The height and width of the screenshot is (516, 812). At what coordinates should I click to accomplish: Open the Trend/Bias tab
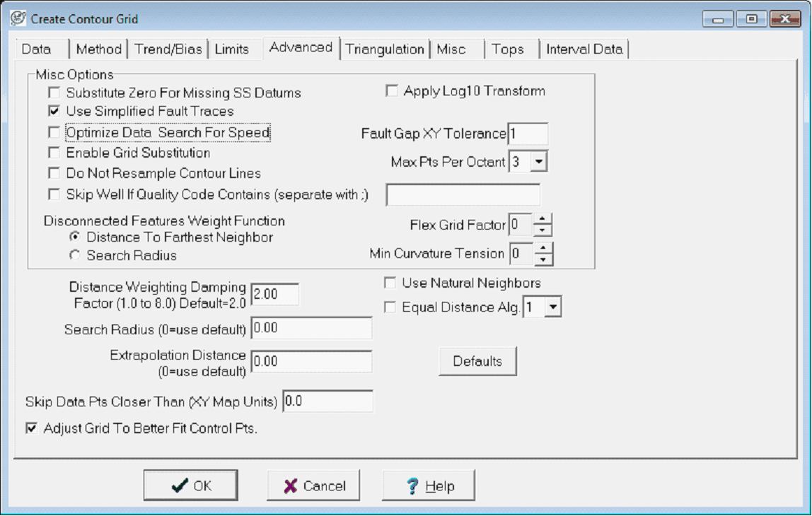(x=168, y=49)
